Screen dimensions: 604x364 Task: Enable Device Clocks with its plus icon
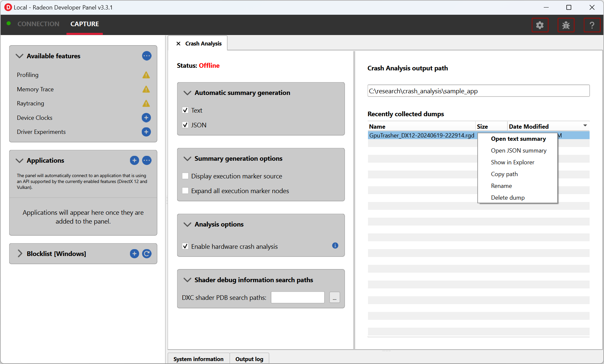146,118
